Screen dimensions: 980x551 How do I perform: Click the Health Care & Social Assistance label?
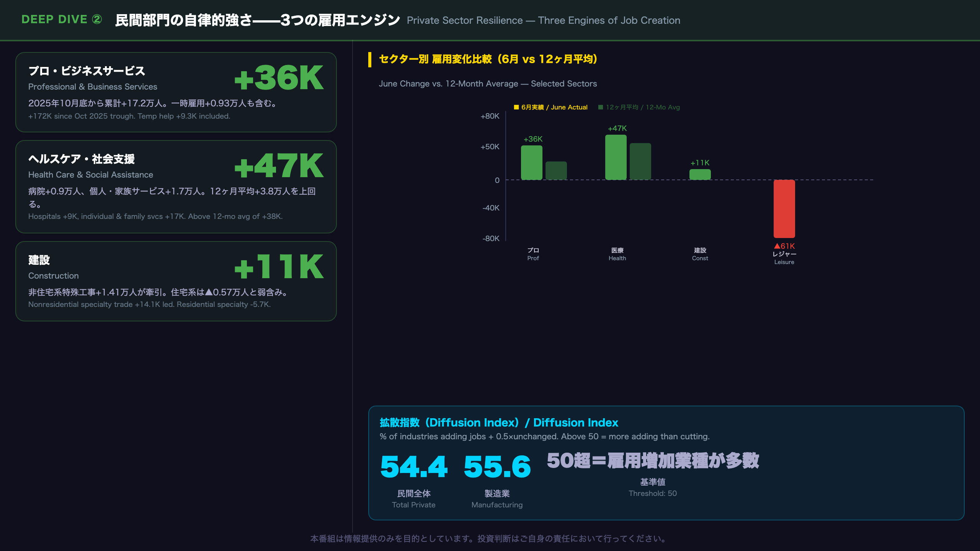[91, 175]
